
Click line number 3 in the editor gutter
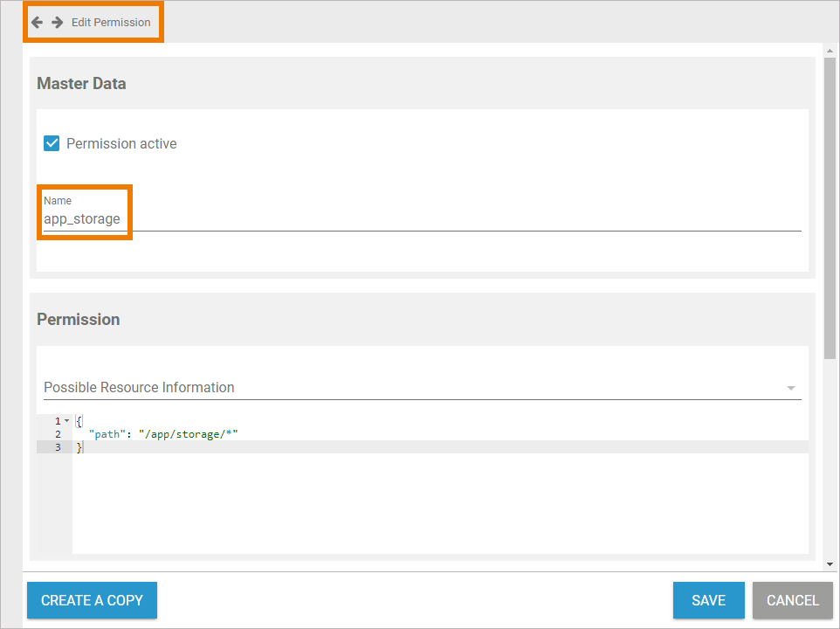pos(58,446)
